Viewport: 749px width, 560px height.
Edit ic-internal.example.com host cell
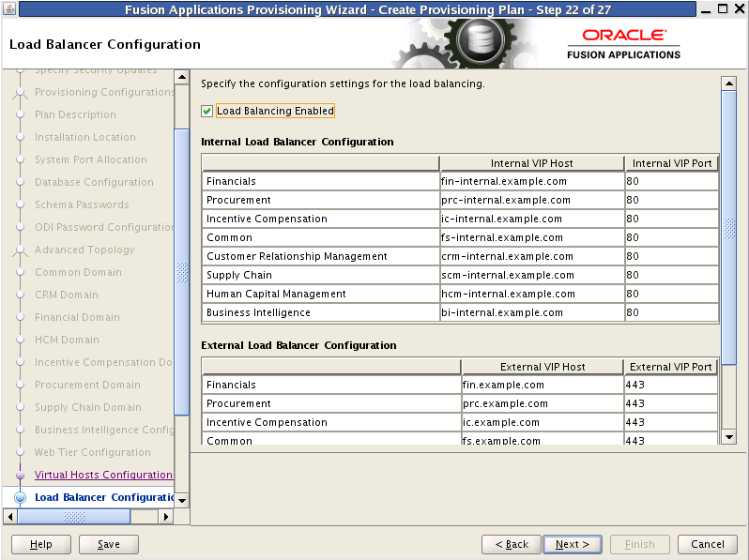tap(532, 219)
